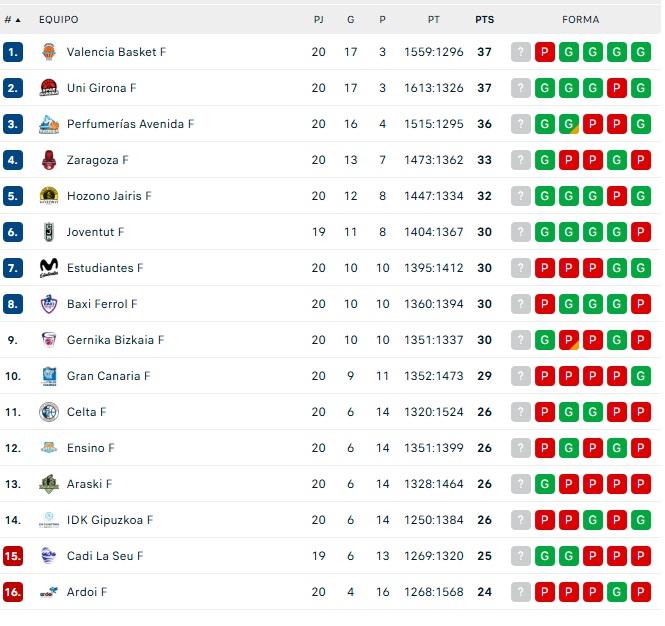Click the gray question-mark form badge for Valencia Basket
Image resolution: width=665 pixels, height=626 pixels.
point(521,52)
